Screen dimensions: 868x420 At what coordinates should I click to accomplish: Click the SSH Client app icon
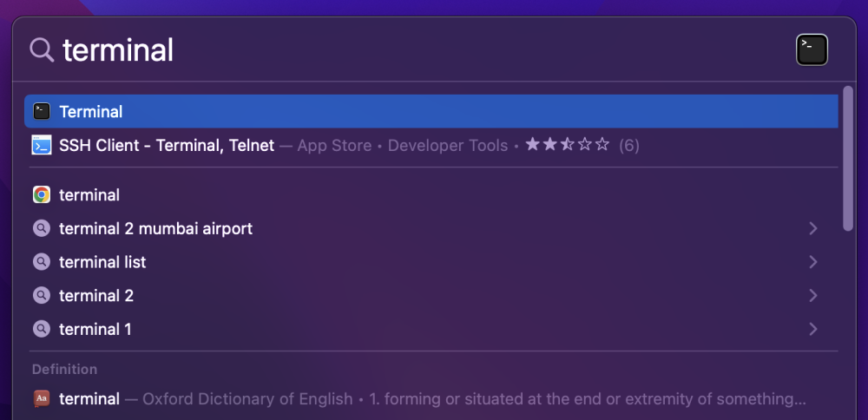(42, 146)
